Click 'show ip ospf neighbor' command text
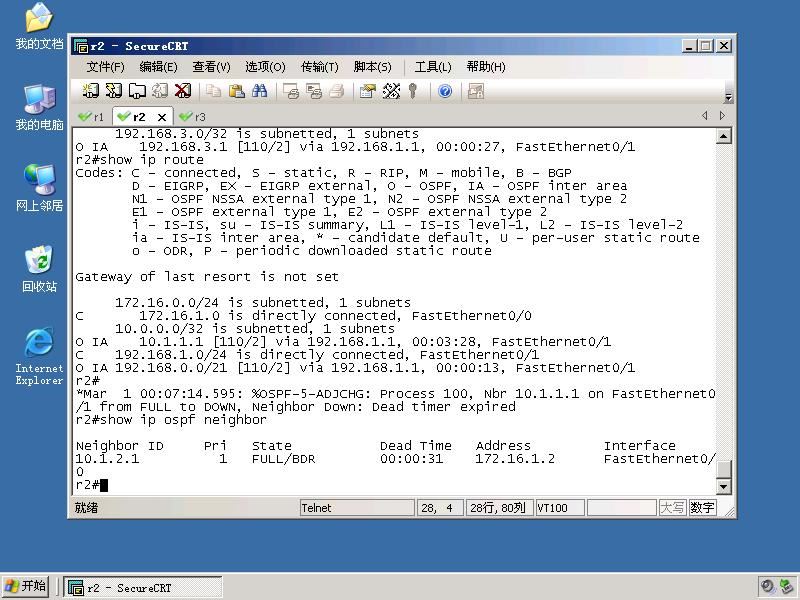Image resolution: width=800 pixels, height=600 pixels. click(183, 420)
